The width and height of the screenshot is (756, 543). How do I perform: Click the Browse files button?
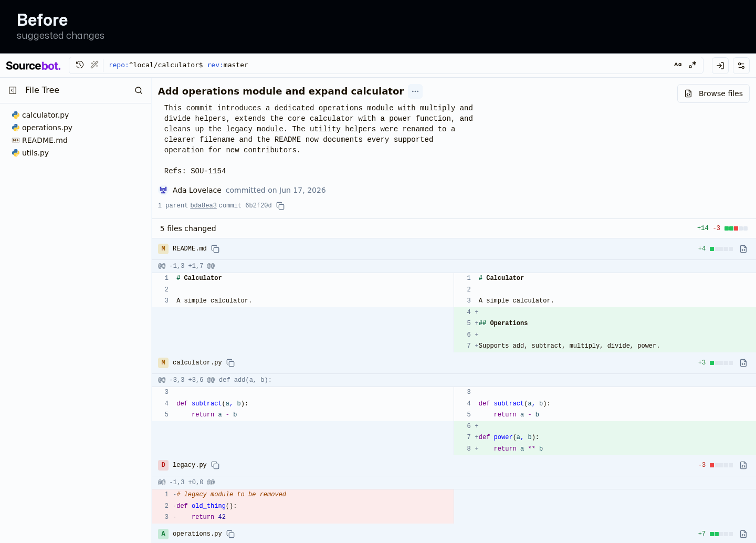tap(713, 93)
